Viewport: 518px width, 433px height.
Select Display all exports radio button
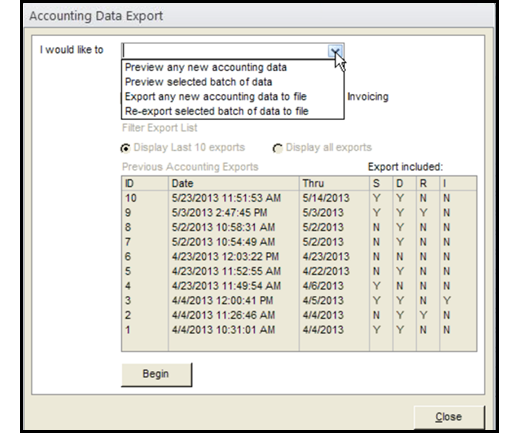(x=277, y=148)
